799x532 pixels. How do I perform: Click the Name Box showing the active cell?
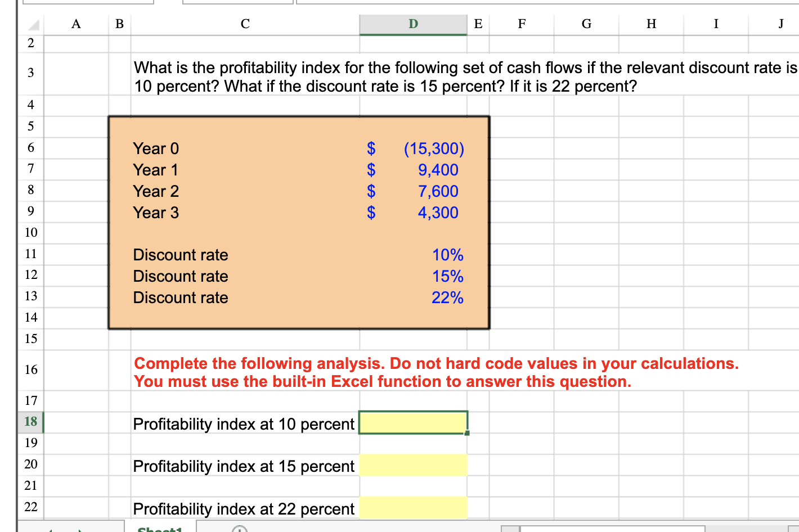coord(88,2)
